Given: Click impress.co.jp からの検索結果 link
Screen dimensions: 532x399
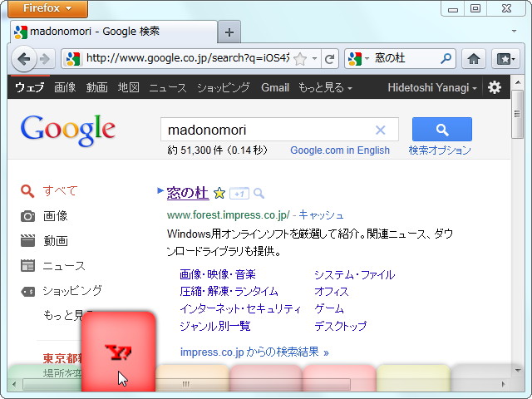Looking at the screenshot, I should pos(254,352).
